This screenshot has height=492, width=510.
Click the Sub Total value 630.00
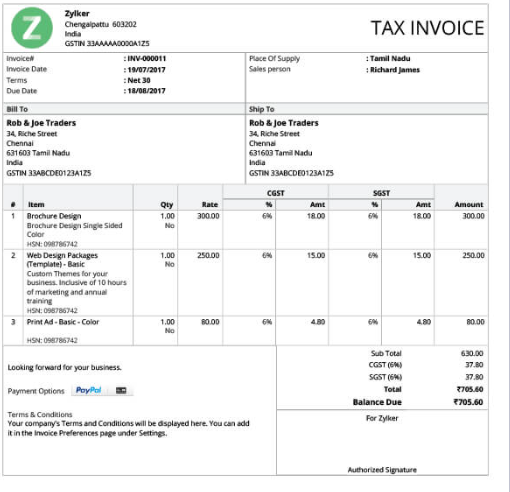pos(472,353)
